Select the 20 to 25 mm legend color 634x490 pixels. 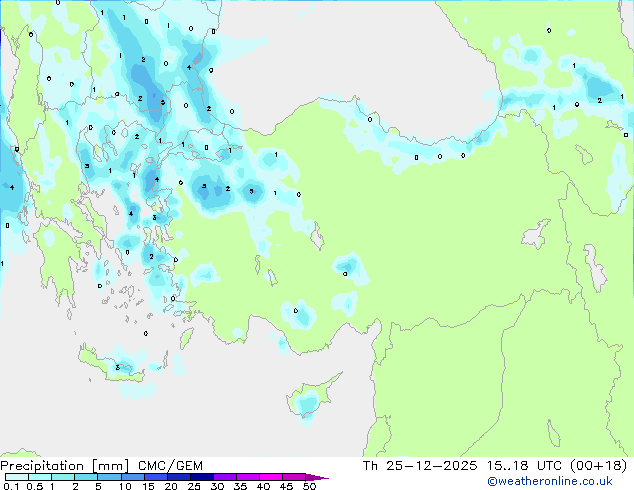[178, 477]
